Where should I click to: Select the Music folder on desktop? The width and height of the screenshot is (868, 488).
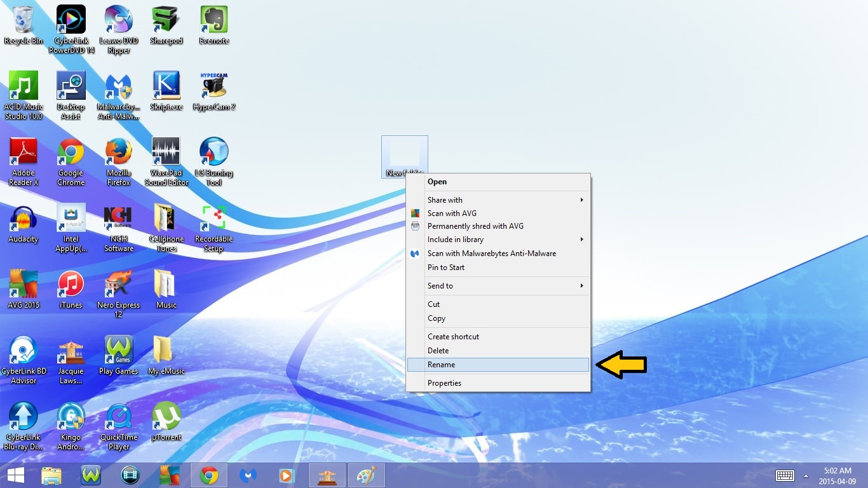pyautogui.click(x=166, y=289)
